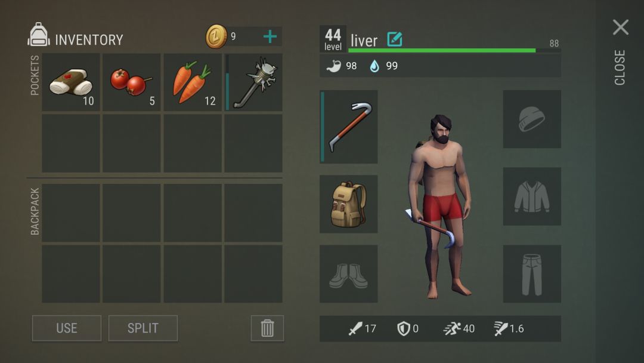Tap the empty pants equipment slot

pyautogui.click(x=532, y=274)
